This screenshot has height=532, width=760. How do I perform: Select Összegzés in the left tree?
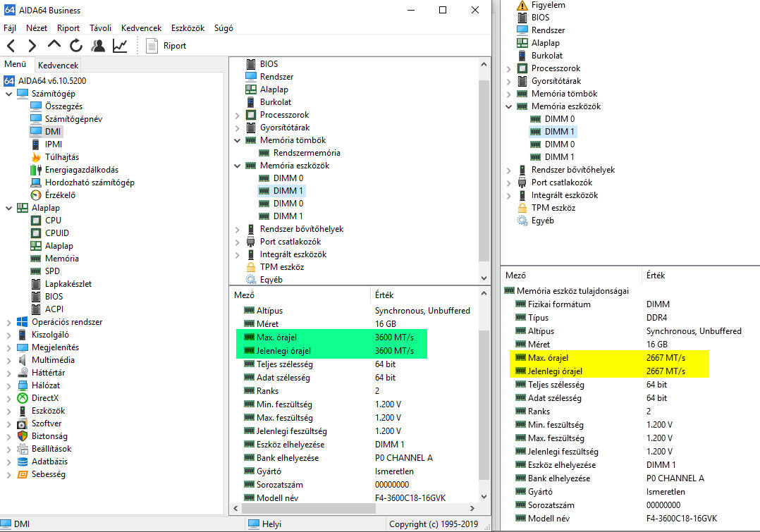pyautogui.click(x=63, y=106)
